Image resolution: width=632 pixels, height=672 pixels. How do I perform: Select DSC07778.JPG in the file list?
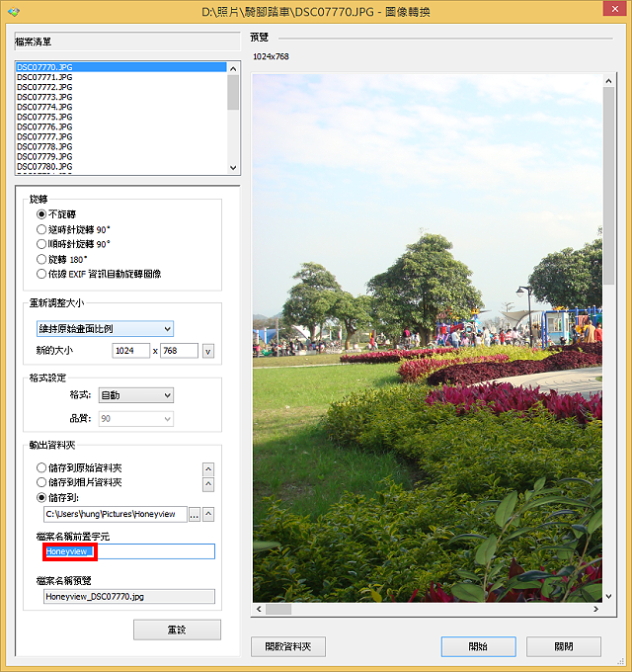[121, 146]
